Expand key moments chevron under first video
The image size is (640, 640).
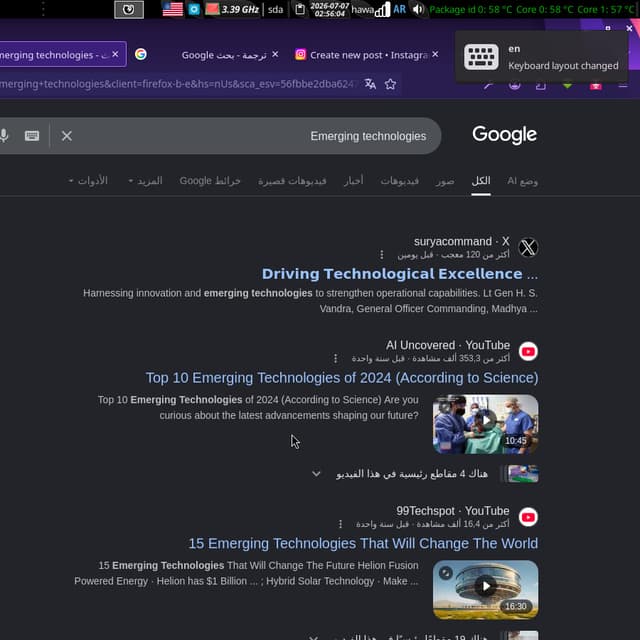pos(316,473)
